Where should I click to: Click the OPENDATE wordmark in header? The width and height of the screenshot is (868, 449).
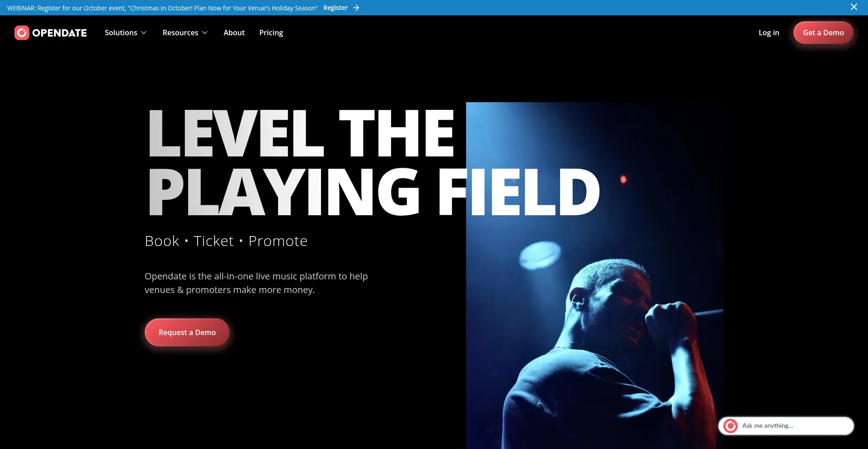point(59,33)
